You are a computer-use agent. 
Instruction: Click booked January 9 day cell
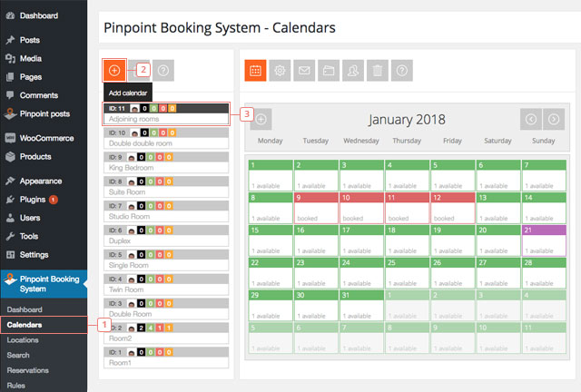coord(317,208)
